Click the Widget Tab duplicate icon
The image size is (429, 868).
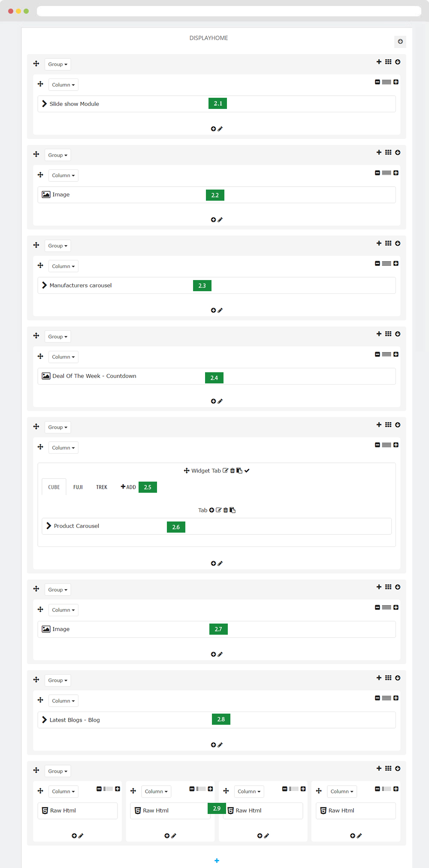point(239,470)
